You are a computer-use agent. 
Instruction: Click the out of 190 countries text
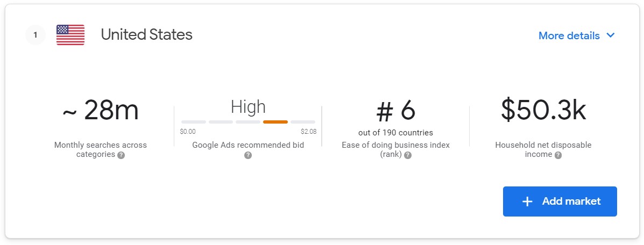[x=395, y=133]
